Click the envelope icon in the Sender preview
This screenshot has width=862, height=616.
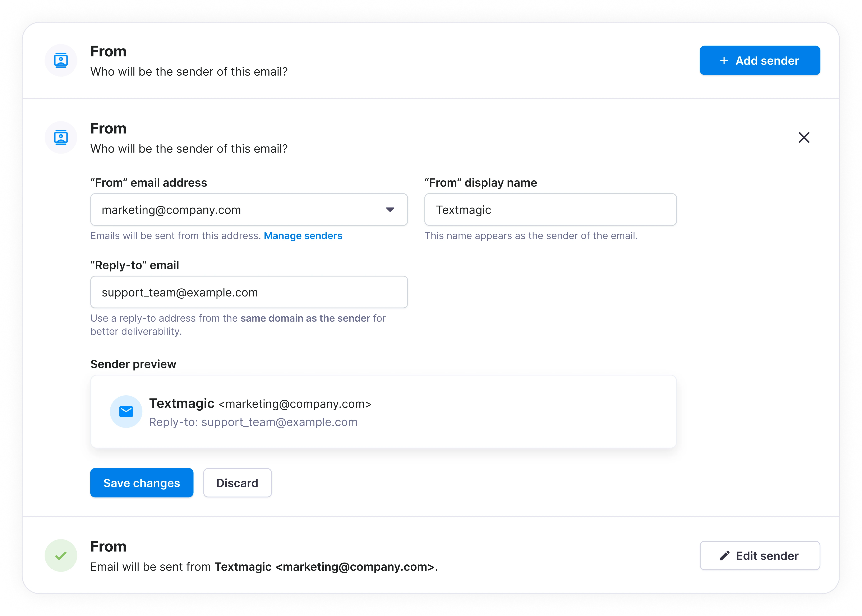click(x=126, y=412)
